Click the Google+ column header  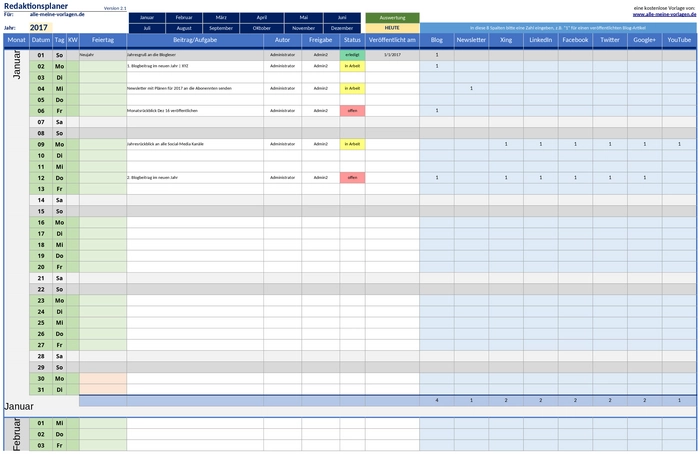[645, 40]
